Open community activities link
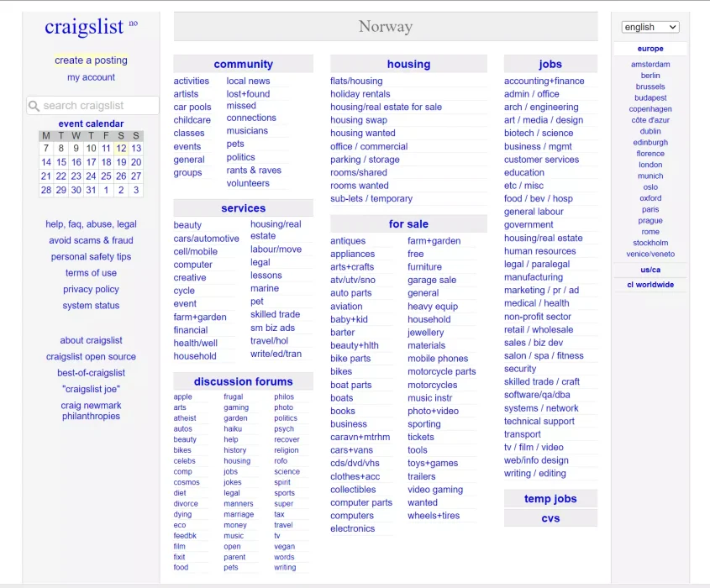 tap(191, 81)
